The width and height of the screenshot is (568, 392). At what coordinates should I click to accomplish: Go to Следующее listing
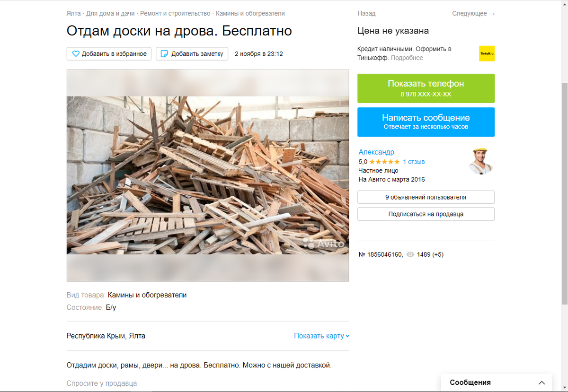click(473, 14)
